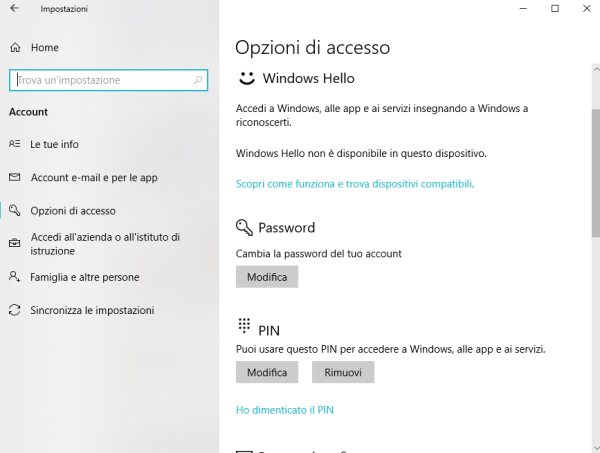The height and width of the screenshot is (453, 600).
Task: Follow Scopri come funziona compatible devices link
Action: [x=354, y=184]
